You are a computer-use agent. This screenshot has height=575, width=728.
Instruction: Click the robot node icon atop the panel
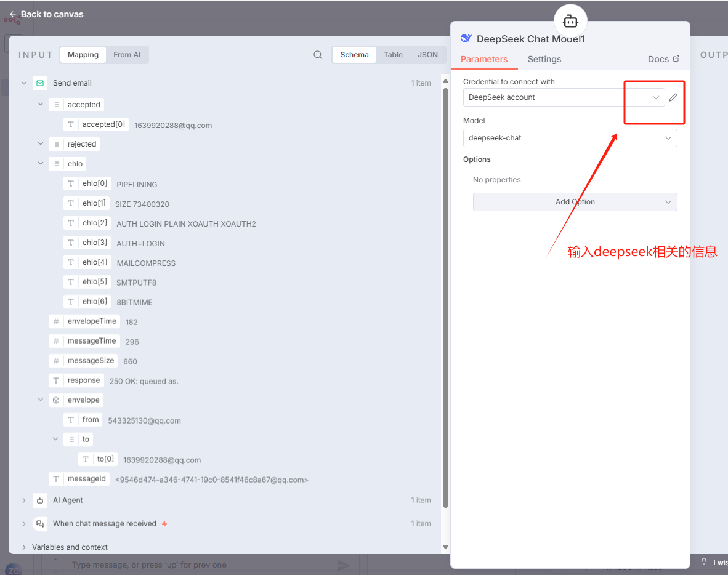point(570,22)
